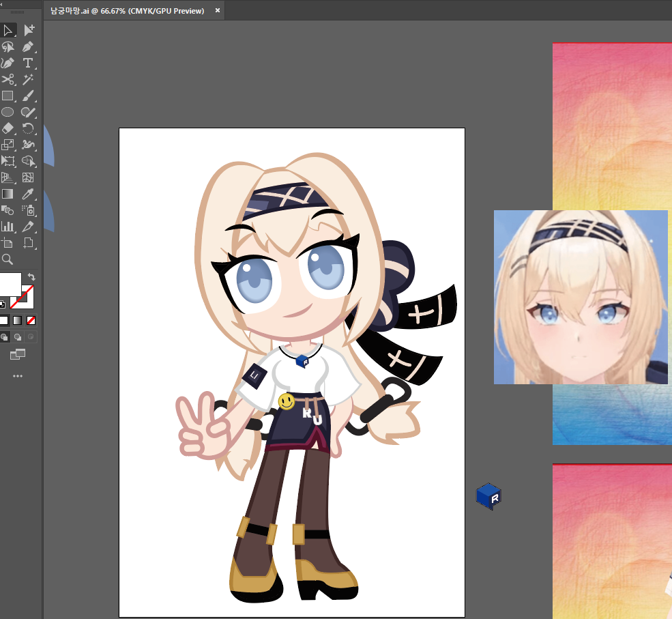Open the Change Screen Mode menu

[x=18, y=355]
